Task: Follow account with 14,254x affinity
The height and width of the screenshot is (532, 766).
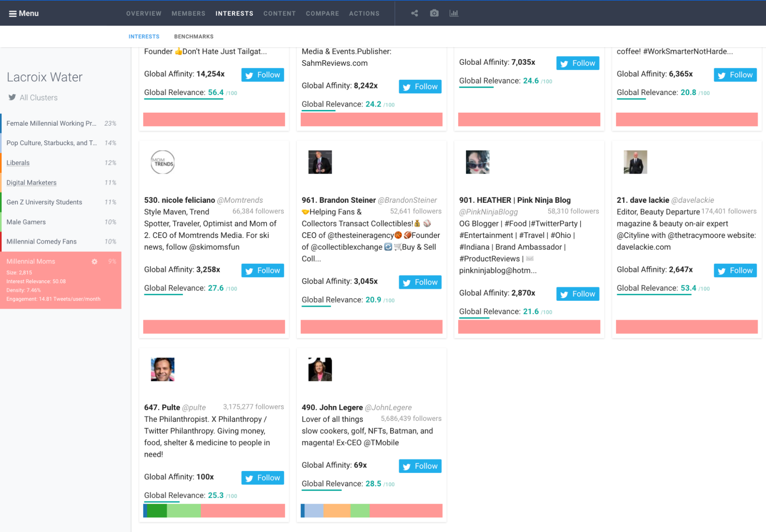Action: [263, 75]
